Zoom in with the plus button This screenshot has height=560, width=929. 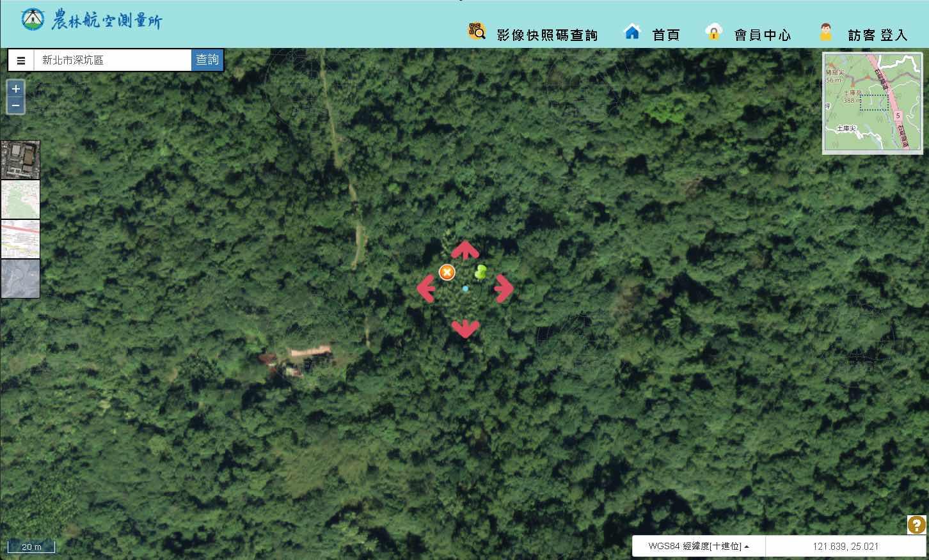16,89
